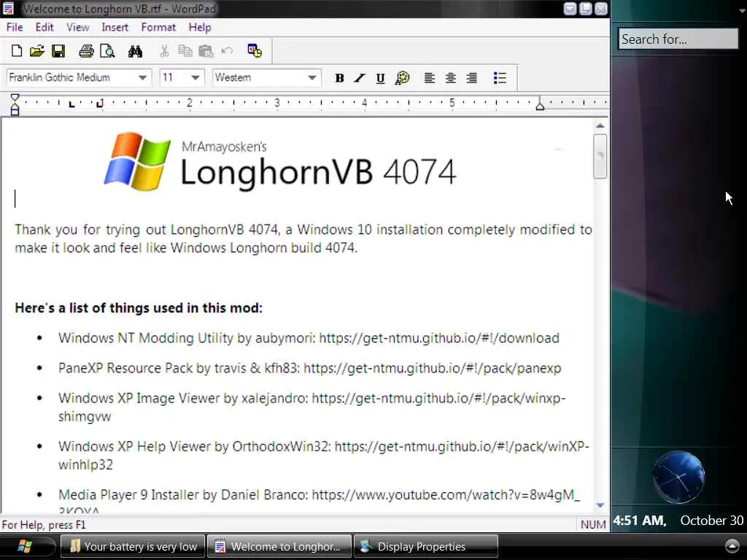This screenshot has width=747, height=560.
Task: Insert Date/Time using toolbar icon
Action: coord(255,50)
